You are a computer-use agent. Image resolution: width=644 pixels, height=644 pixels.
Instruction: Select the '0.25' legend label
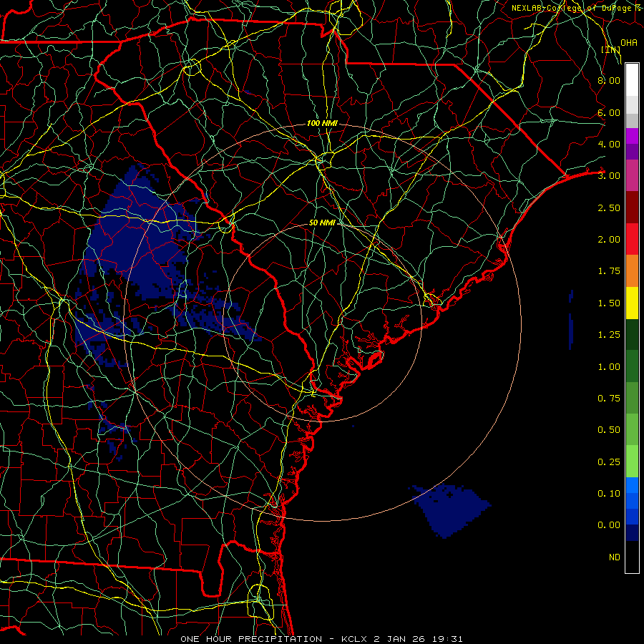click(609, 462)
